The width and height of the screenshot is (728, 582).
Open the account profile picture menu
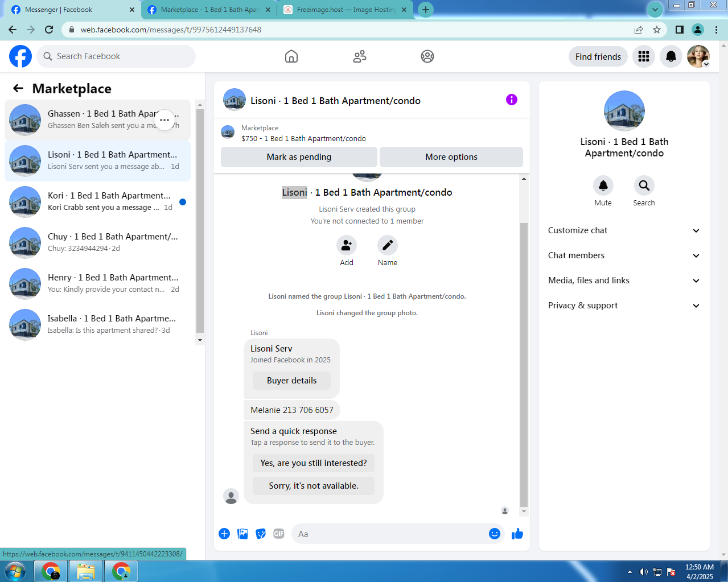coord(698,56)
